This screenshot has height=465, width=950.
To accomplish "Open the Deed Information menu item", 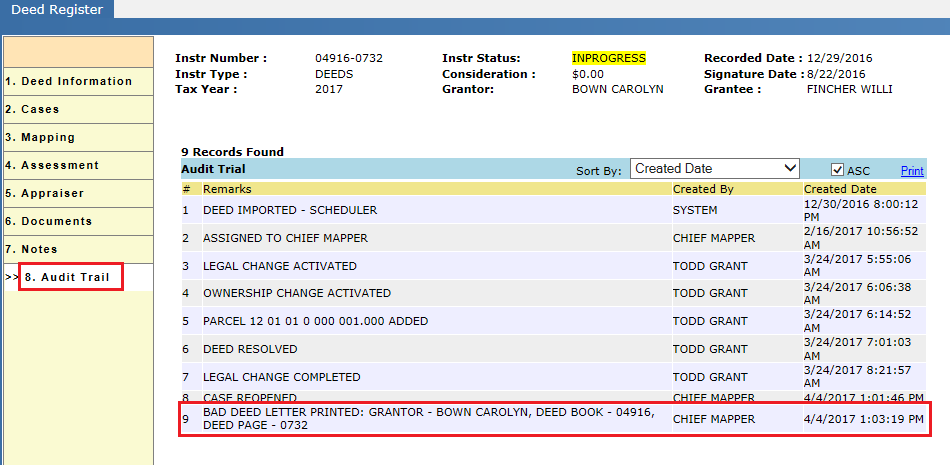I will tap(78, 81).
